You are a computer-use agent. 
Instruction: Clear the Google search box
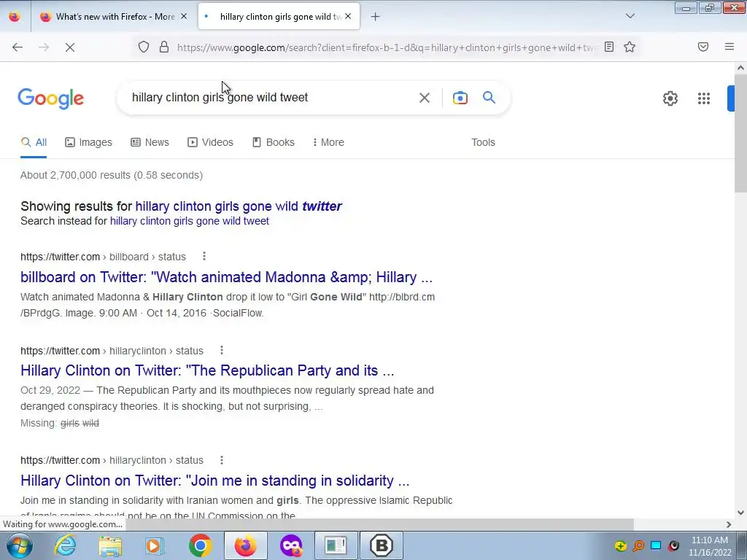[x=425, y=98]
